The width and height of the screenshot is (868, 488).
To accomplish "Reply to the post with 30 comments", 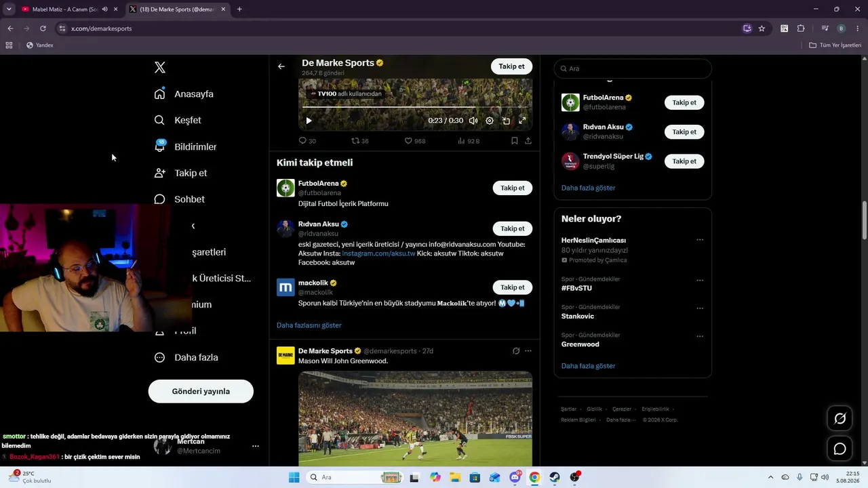I will pyautogui.click(x=307, y=141).
